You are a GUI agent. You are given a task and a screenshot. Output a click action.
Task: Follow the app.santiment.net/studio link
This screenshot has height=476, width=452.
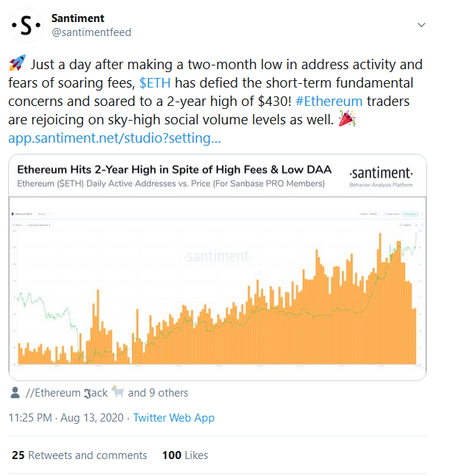(x=115, y=138)
